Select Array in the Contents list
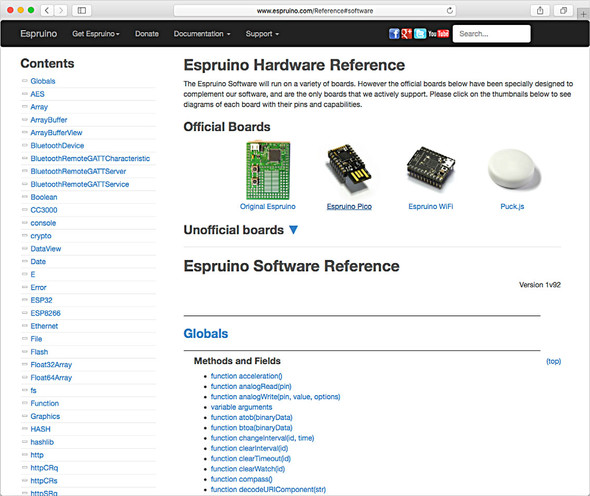 (x=39, y=107)
